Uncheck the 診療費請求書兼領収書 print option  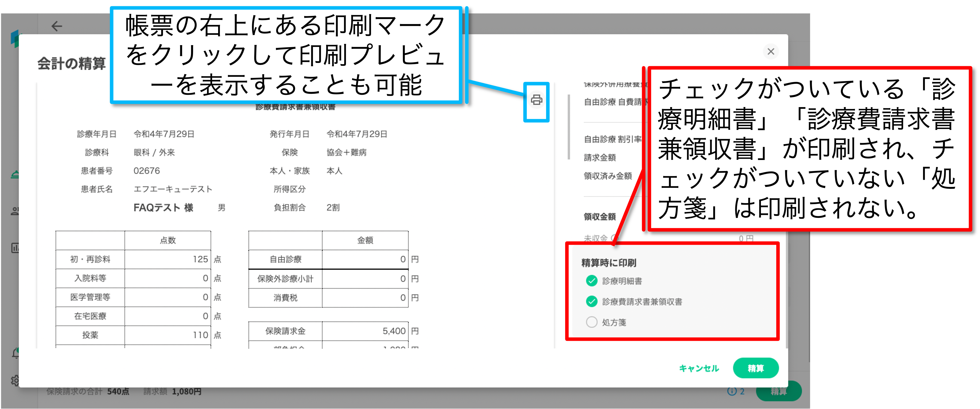592,301
